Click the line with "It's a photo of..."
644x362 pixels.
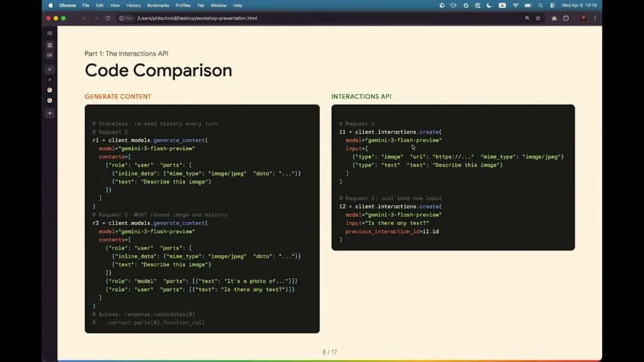point(201,281)
